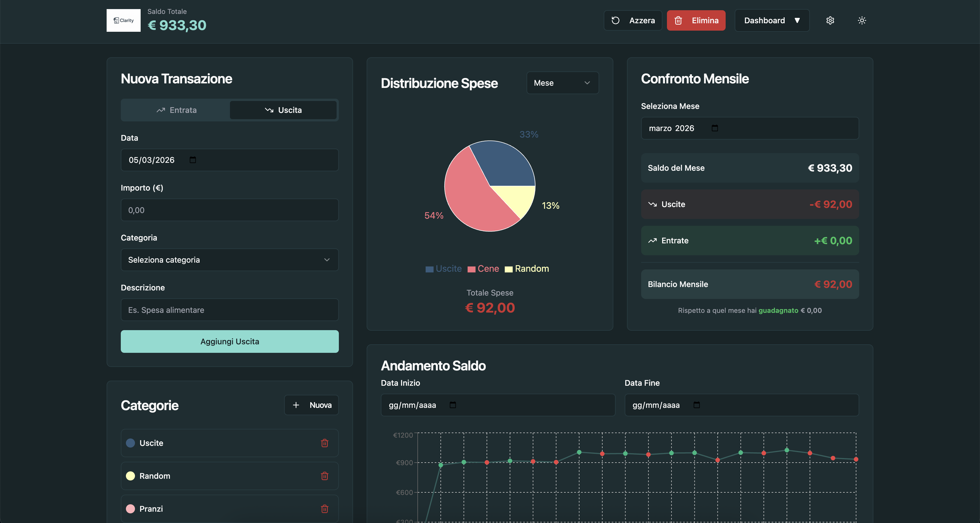This screenshot has height=523, width=980.
Task: Toggle Cene legend in pie chart
Action: [x=483, y=269]
